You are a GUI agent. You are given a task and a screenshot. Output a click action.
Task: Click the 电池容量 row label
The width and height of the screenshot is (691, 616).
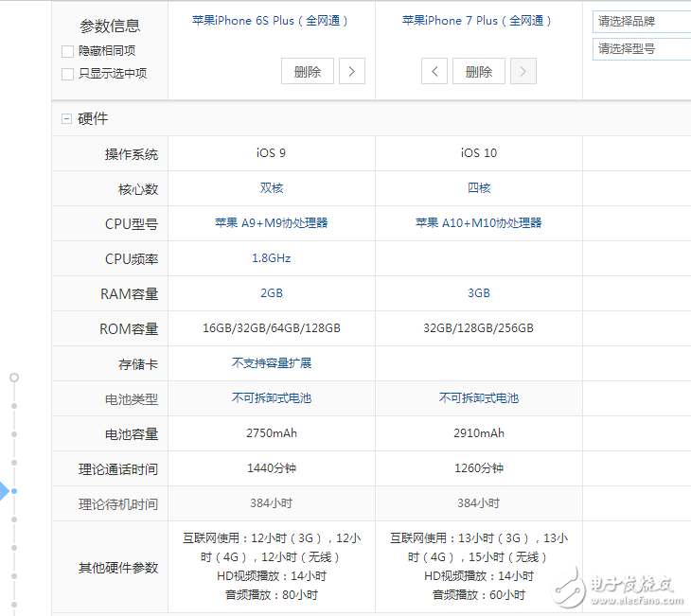point(132,434)
